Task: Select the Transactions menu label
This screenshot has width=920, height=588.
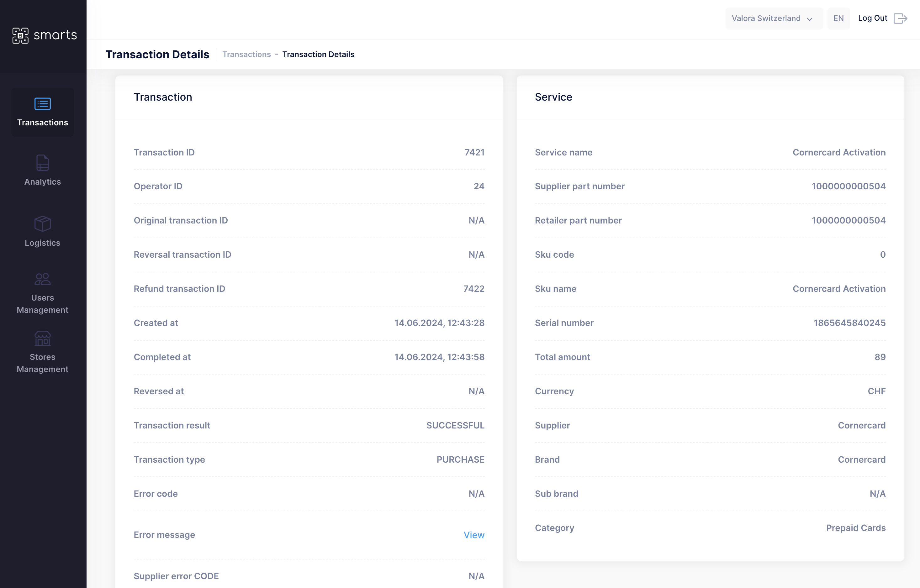Action: click(42, 123)
